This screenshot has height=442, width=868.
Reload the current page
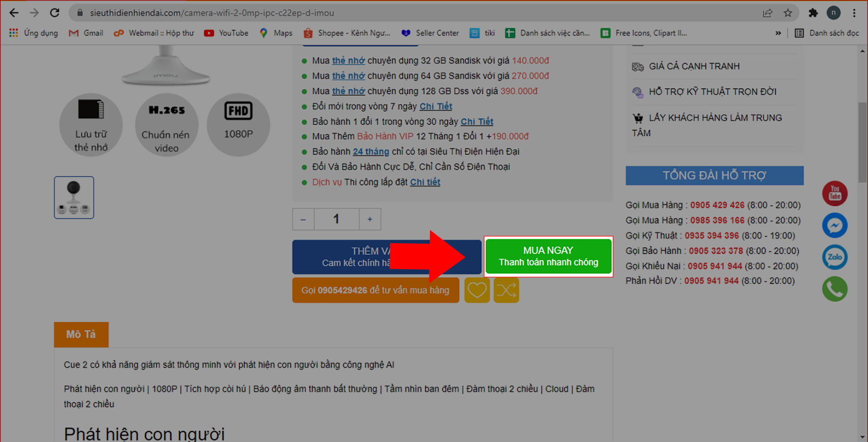click(55, 13)
